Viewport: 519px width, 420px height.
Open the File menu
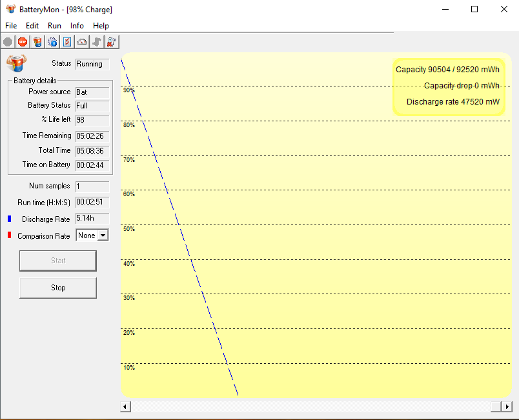[11, 26]
